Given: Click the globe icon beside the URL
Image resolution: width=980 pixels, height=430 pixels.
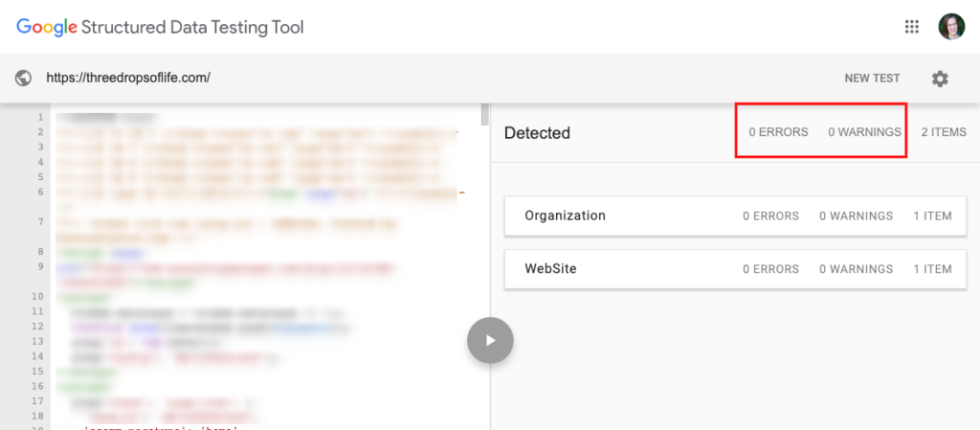Looking at the screenshot, I should (x=23, y=79).
